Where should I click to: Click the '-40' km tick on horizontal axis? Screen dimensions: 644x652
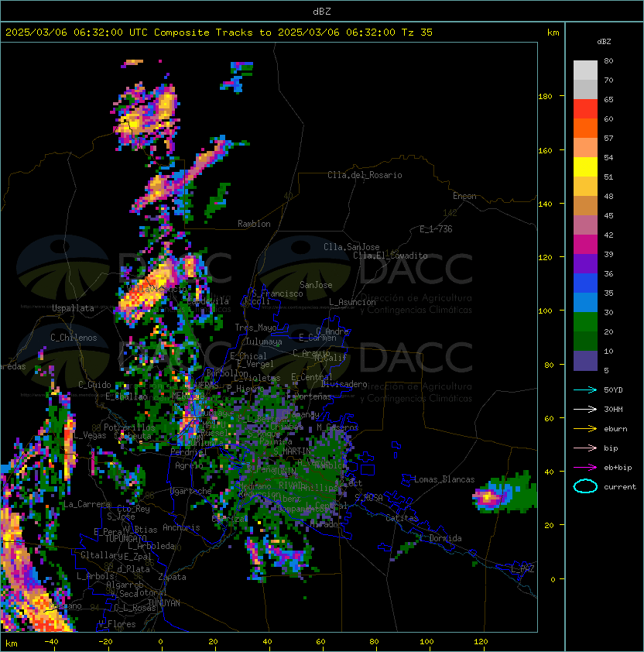pos(51,642)
